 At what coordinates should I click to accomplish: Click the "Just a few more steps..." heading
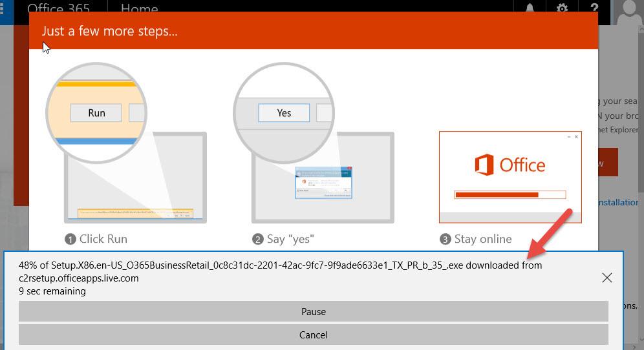tap(110, 31)
